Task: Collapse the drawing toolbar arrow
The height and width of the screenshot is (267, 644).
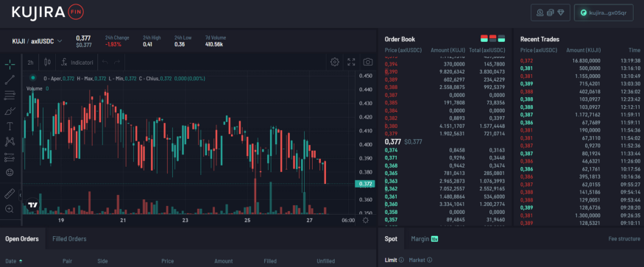Action: coord(21,196)
